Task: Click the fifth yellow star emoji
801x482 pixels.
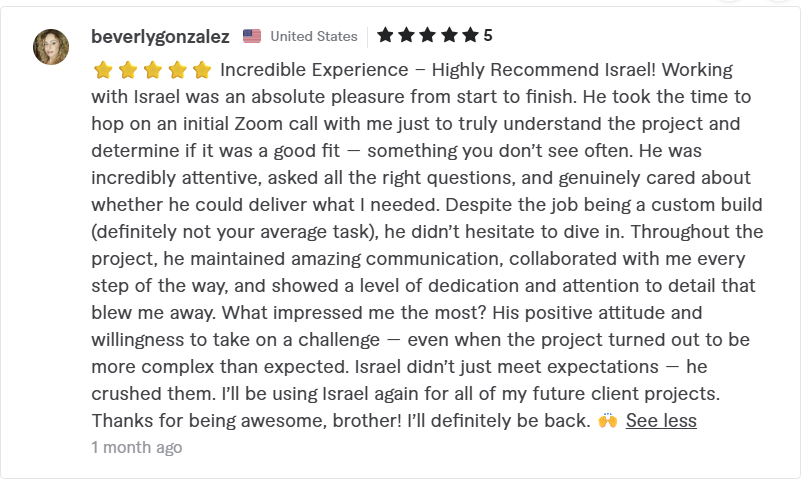Action: (202, 70)
